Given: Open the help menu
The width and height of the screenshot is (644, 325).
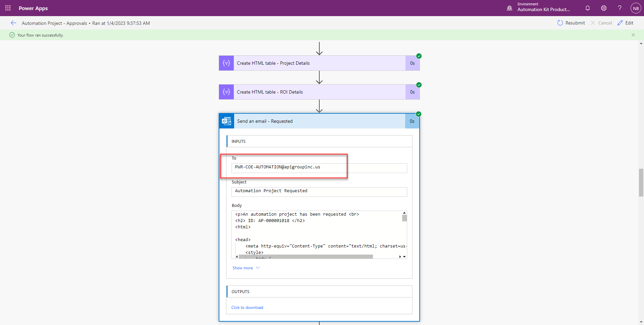Looking at the screenshot, I should [620, 8].
